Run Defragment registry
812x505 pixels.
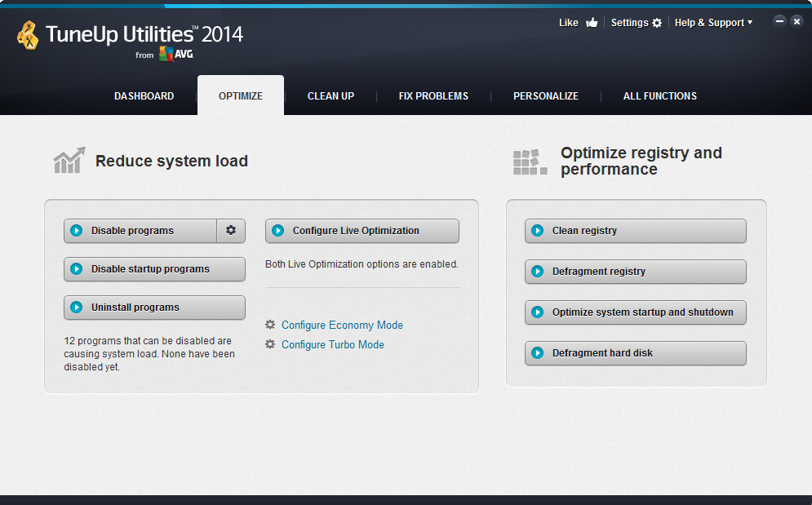pyautogui.click(x=636, y=272)
